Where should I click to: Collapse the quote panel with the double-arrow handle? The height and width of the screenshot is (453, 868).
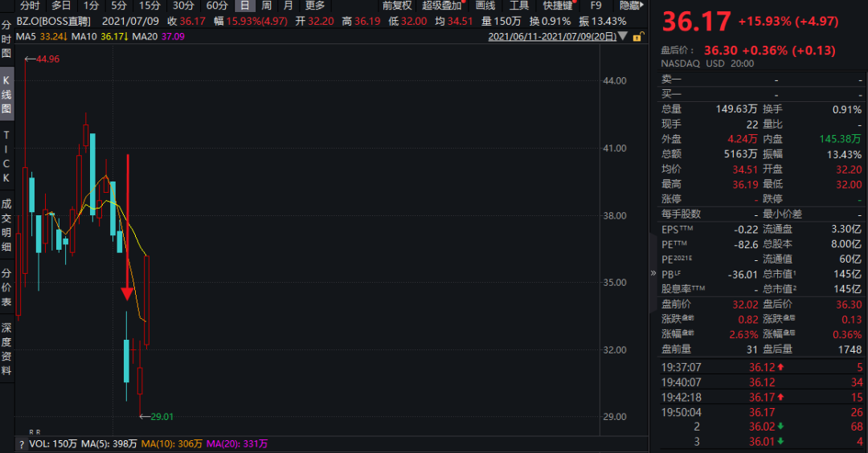tap(653, 273)
